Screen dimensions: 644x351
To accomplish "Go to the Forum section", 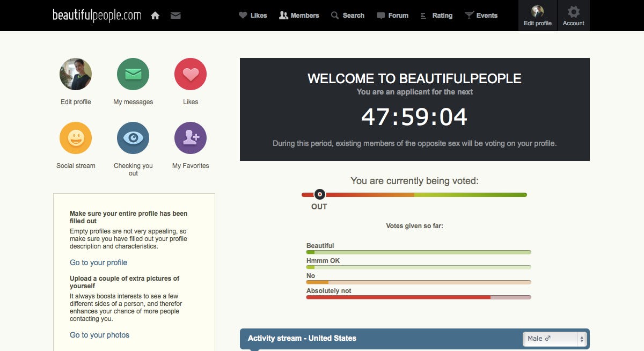I will click(393, 16).
